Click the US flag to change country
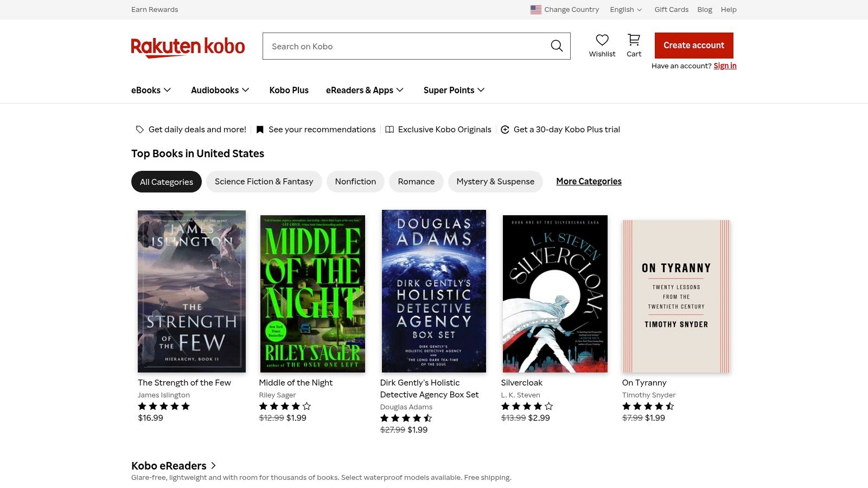Screen dimensions: 868x488 click(536, 9)
